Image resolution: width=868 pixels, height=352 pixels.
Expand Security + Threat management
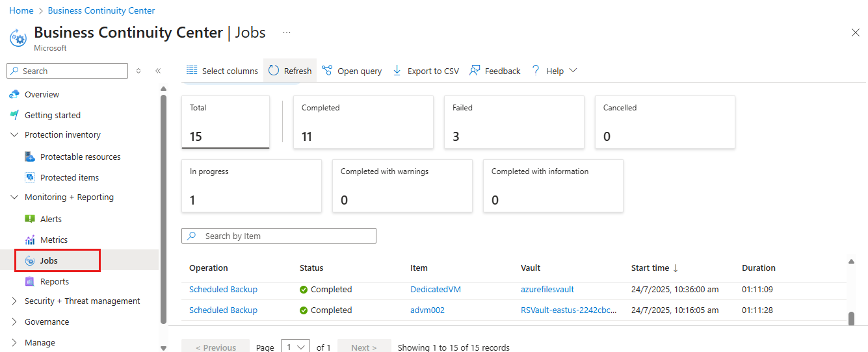(15, 301)
